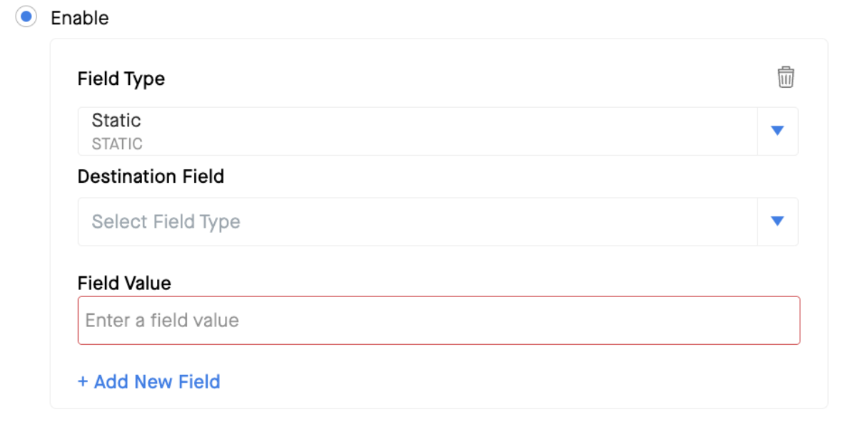Click the Select Field Type placeholder
The height and width of the screenshot is (427, 868).
click(166, 221)
